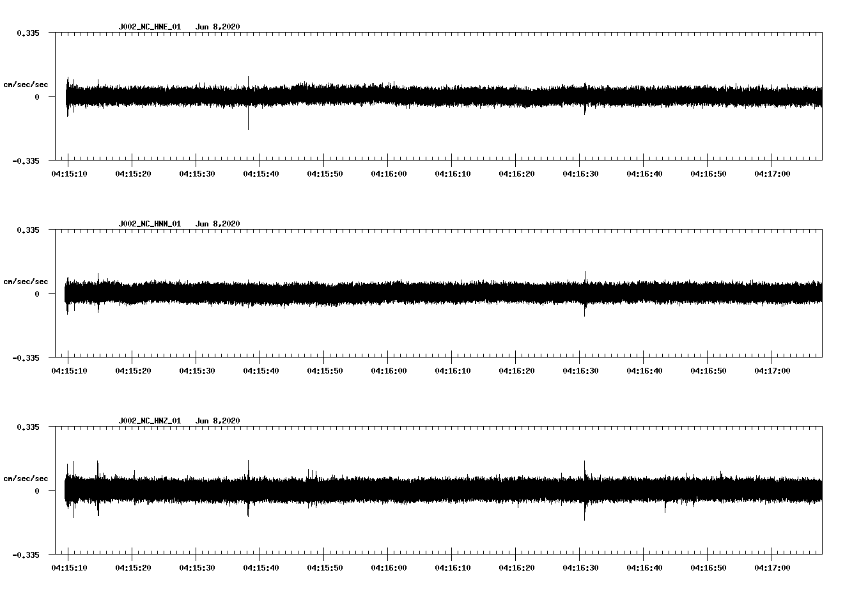Click the 04:15:10 time label under HNE plot
The height and width of the screenshot is (591, 868).
69,174
